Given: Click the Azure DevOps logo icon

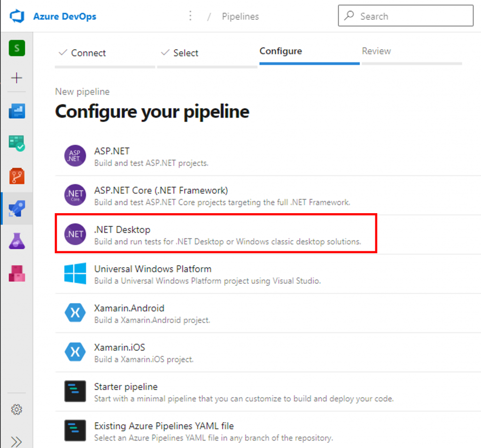Looking at the screenshot, I should pyautogui.click(x=17, y=16).
